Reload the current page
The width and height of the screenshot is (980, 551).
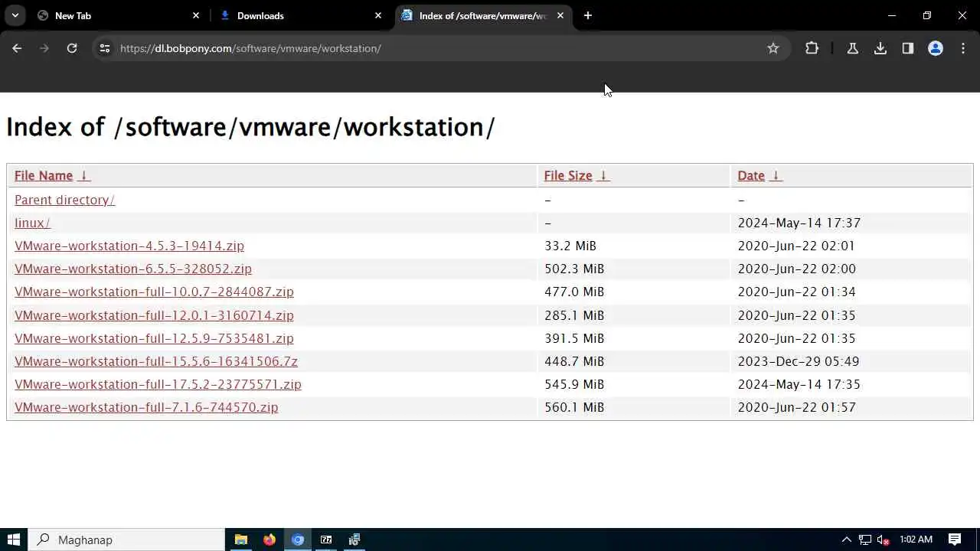pyautogui.click(x=72, y=48)
